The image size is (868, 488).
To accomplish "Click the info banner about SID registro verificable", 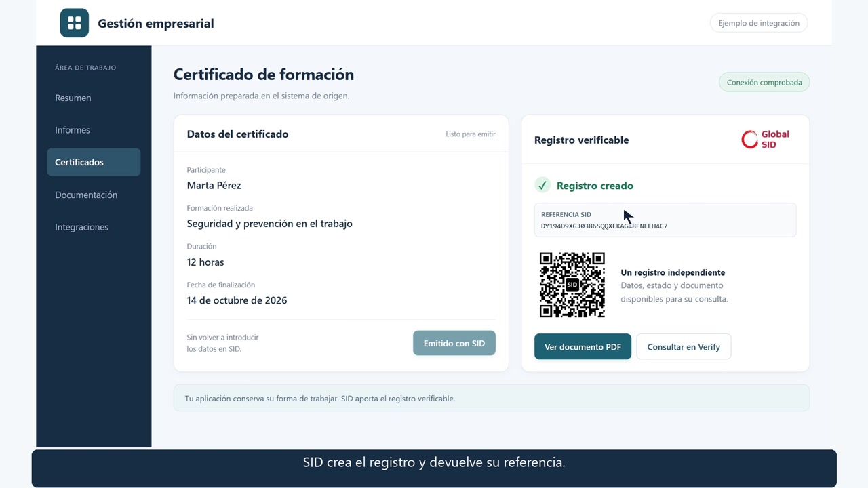I will 492,398.
